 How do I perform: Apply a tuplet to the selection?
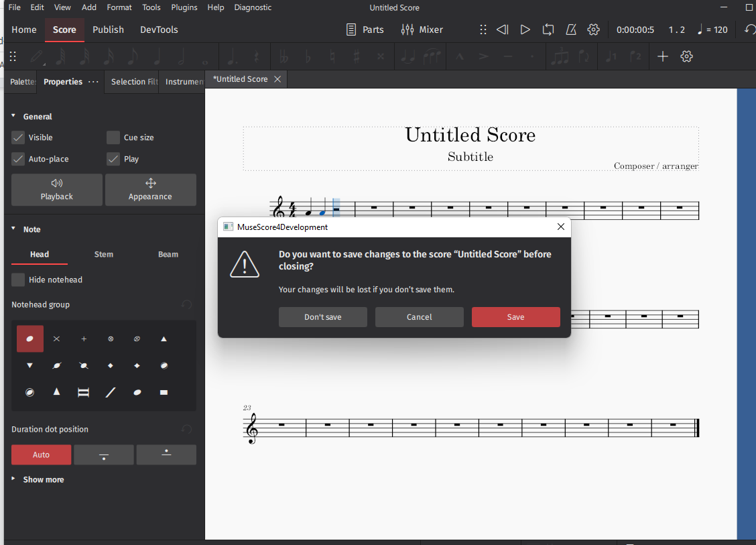coord(560,56)
